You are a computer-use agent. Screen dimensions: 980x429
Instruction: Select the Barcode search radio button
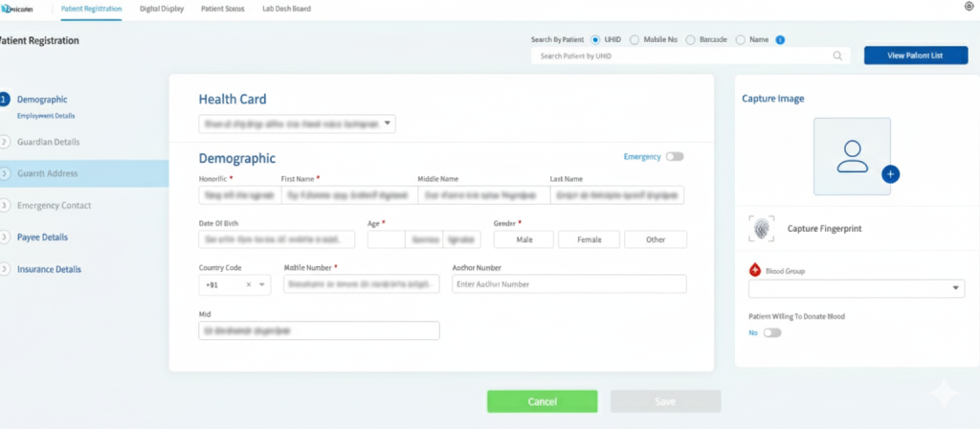pos(690,40)
